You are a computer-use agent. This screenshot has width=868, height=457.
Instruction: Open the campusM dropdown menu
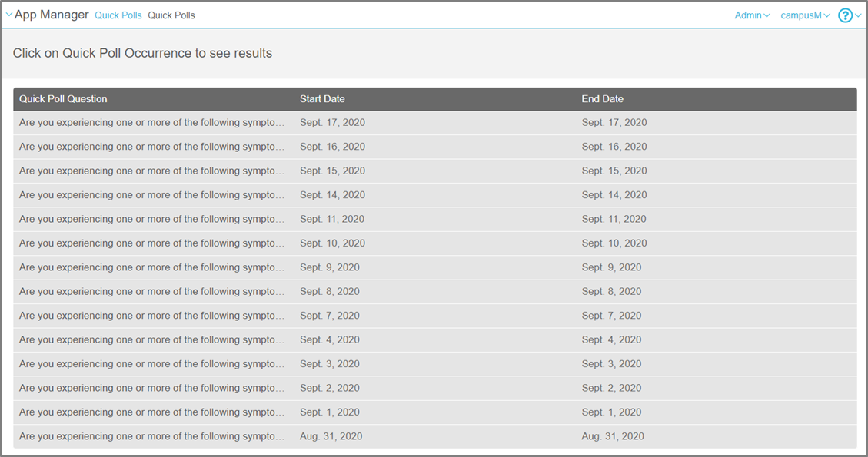pos(805,15)
